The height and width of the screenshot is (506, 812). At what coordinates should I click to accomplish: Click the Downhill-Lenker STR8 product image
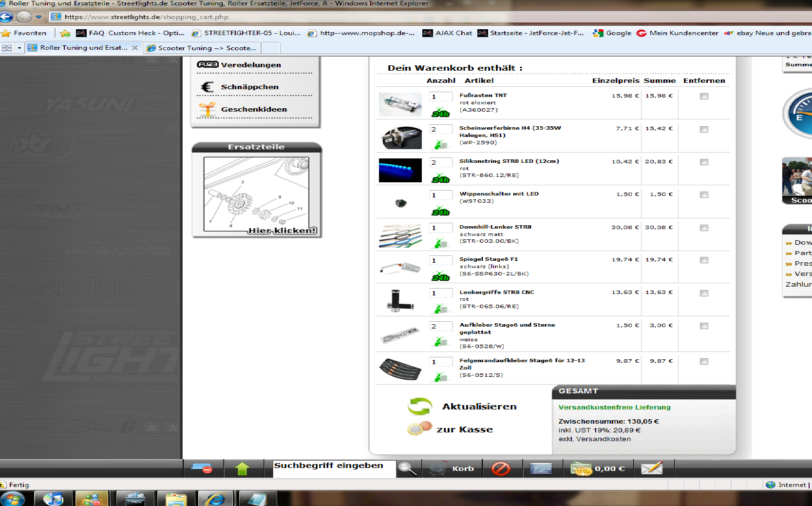pyautogui.click(x=400, y=236)
